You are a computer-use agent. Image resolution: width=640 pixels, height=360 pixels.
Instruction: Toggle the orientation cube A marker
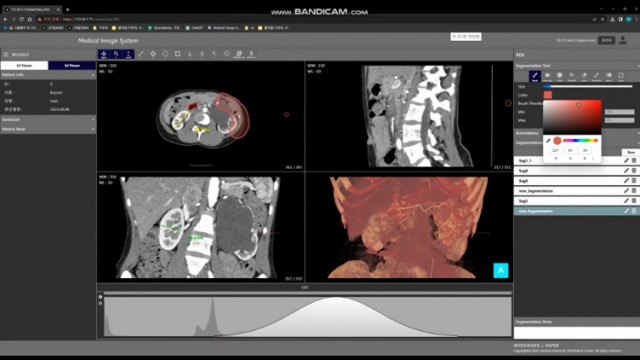point(501,270)
